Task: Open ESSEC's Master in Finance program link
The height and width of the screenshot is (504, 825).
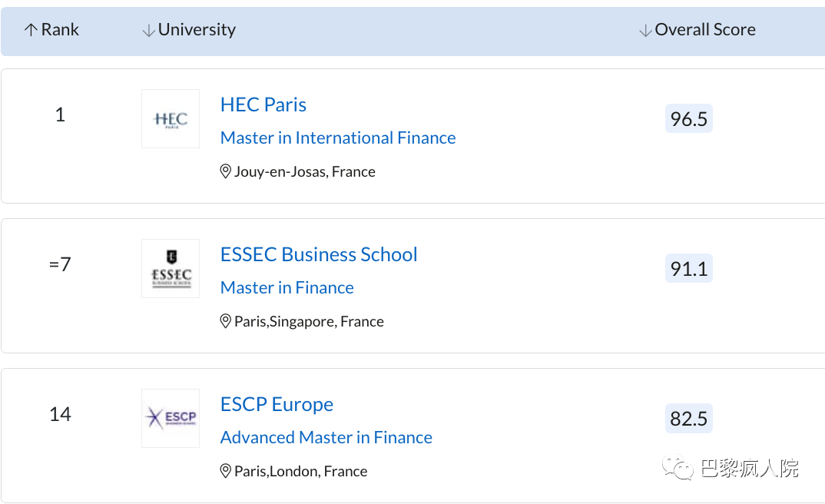Action: coord(287,288)
